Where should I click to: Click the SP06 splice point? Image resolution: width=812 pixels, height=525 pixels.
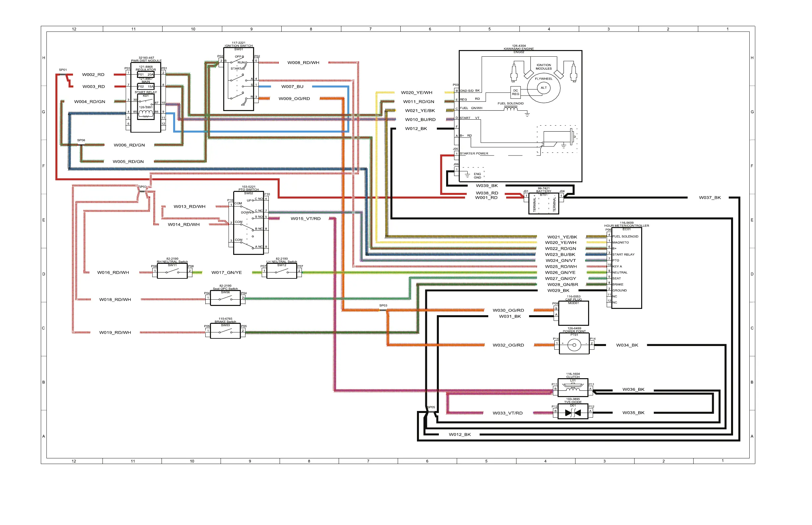(x=81, y=145)
